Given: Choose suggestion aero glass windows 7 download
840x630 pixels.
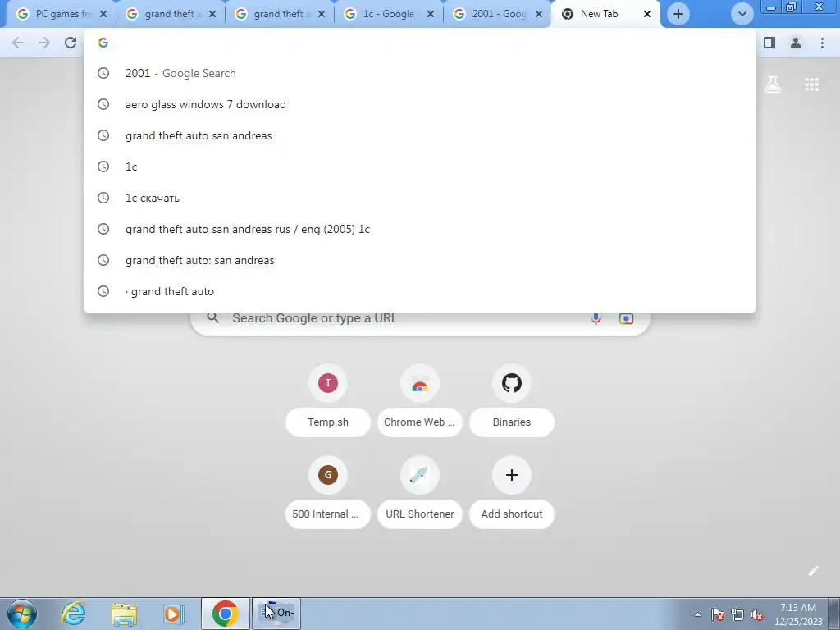Looking at the screenshot, I should [x=419, y=104].
